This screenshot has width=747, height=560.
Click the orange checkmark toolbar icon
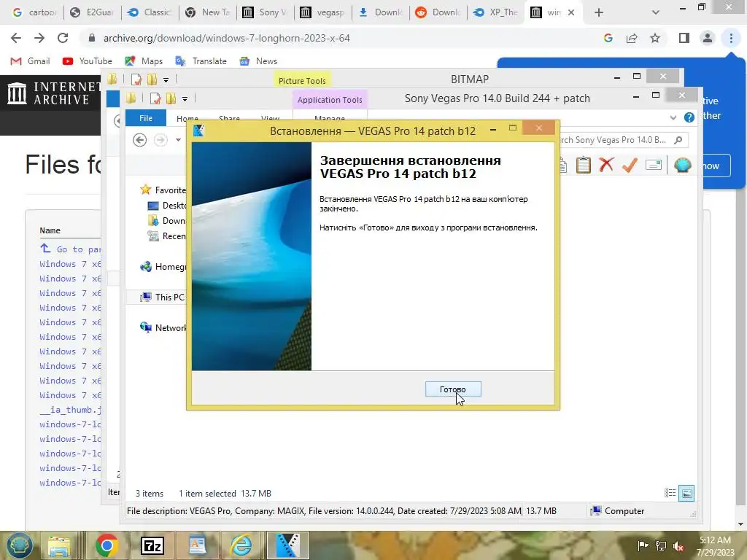point(630,166)
